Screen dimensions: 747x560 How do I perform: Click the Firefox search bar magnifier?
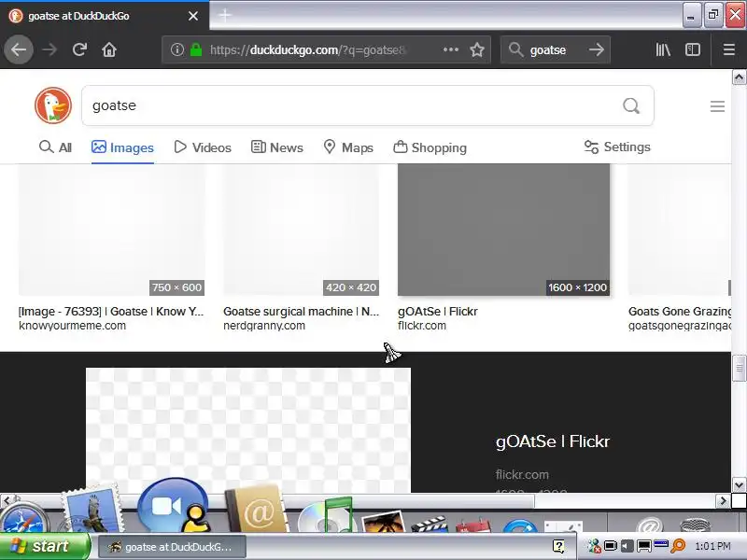coord(515,49)
